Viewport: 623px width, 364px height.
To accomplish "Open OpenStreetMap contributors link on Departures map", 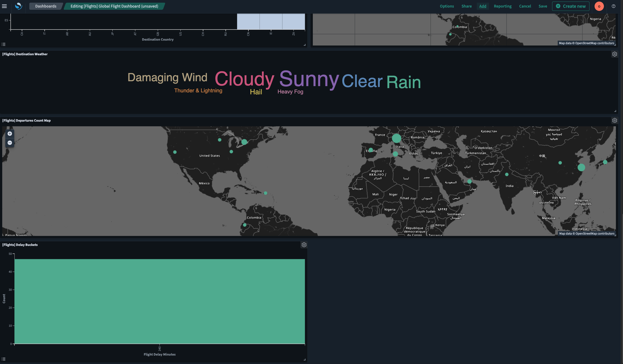I will 595,233.
